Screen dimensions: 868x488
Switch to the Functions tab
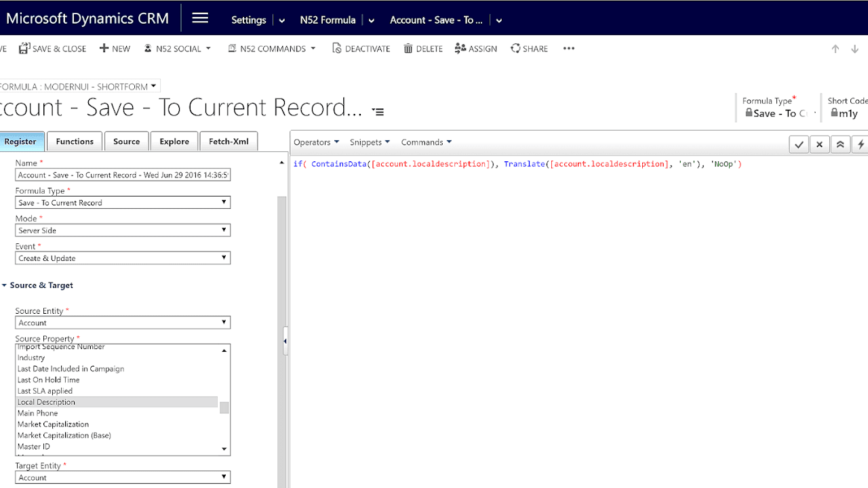(x=75, y=142)
